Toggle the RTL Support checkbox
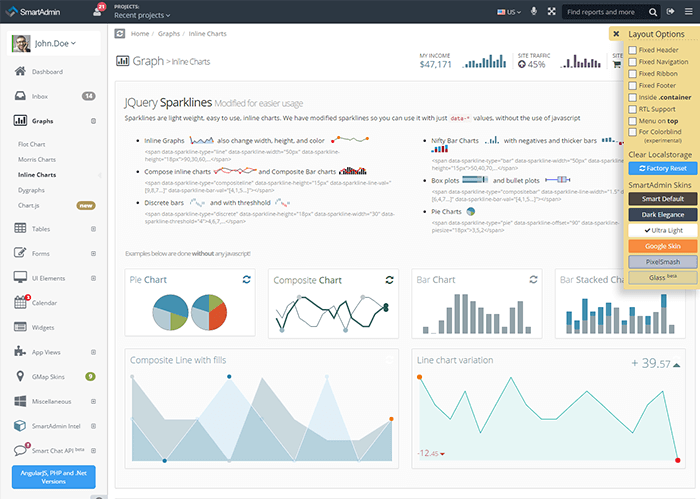Viewport: 700px width, 499px height. [x=632, y=108]
